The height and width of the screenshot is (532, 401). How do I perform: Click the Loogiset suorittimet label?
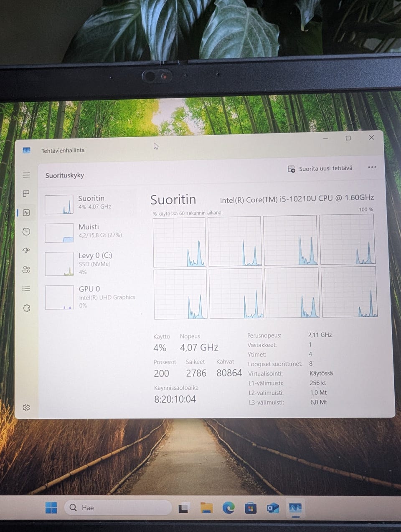(275, 364)
